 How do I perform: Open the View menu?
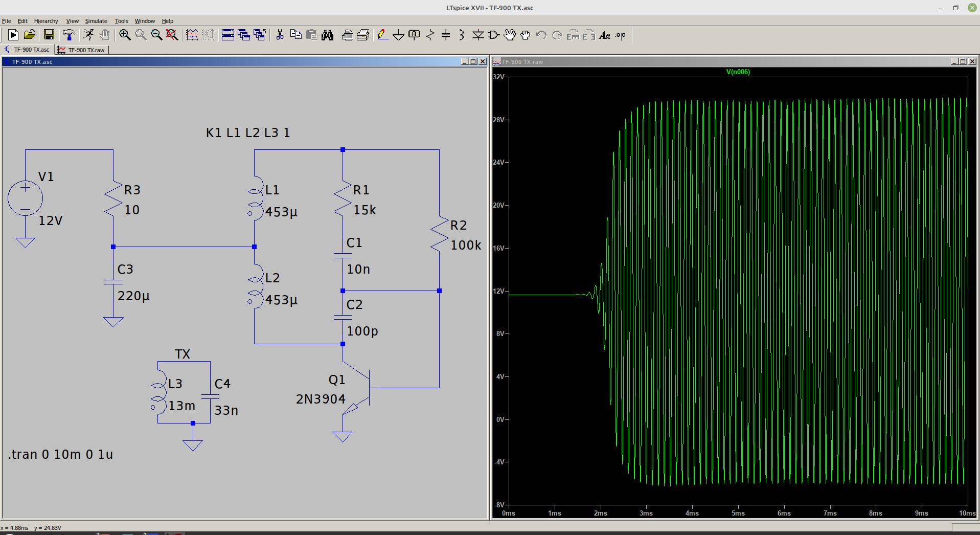click(72, 21)
